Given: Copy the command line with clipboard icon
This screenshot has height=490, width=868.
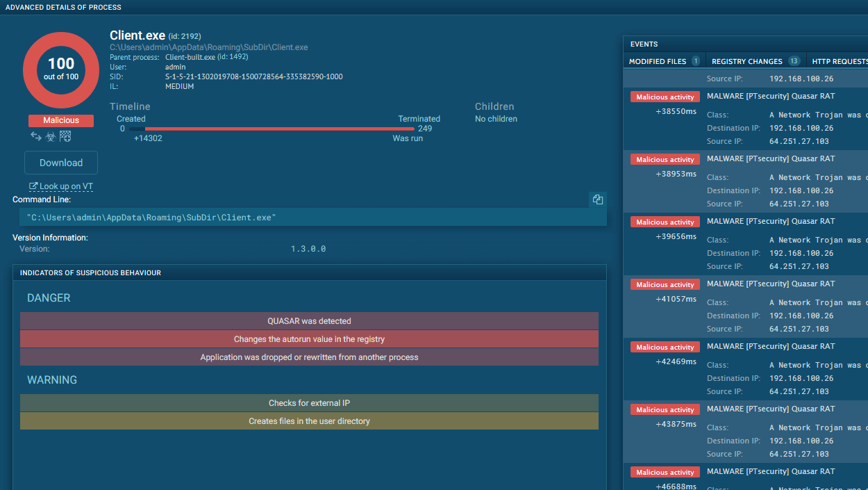Looking at the screenshot, I should 597,199.
